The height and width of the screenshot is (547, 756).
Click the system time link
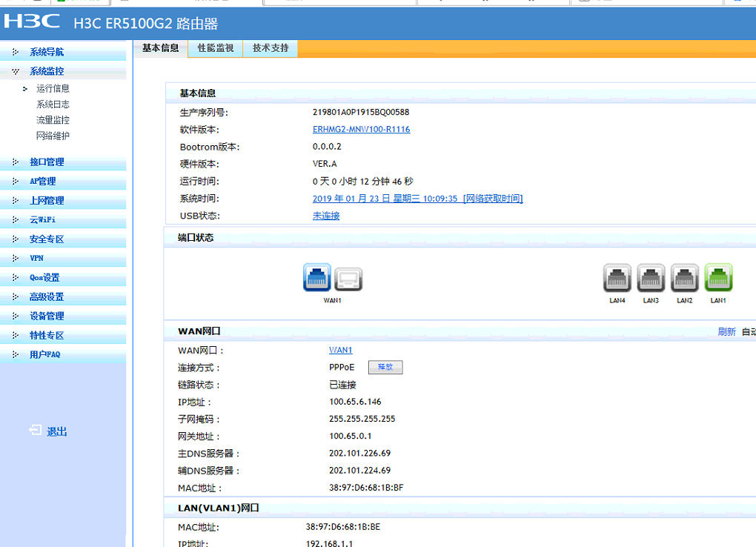click(417, 199)
